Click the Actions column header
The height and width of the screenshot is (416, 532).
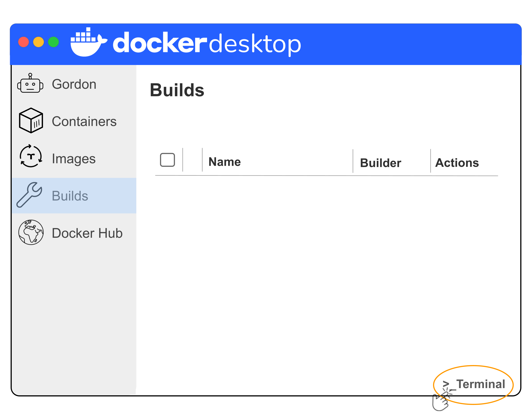[457, 163]
